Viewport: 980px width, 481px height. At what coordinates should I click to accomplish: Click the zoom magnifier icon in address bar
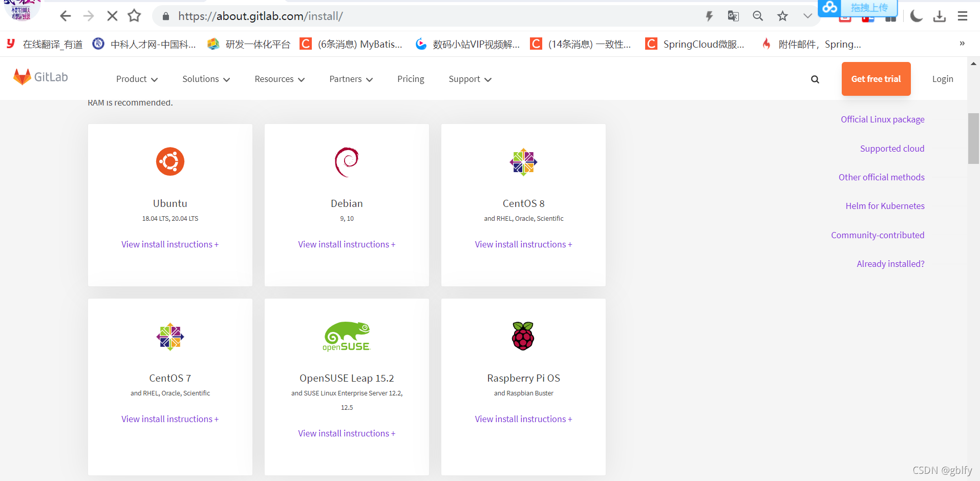pos(758,16)
